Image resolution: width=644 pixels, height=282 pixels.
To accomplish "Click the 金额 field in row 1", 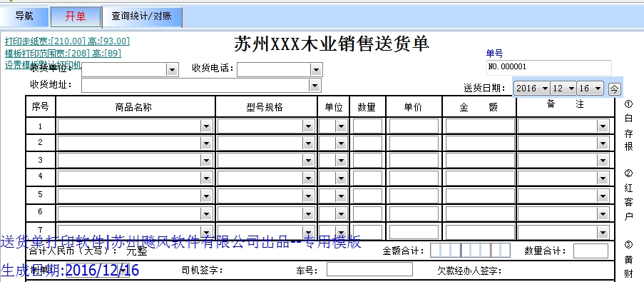I will [480, 126].
